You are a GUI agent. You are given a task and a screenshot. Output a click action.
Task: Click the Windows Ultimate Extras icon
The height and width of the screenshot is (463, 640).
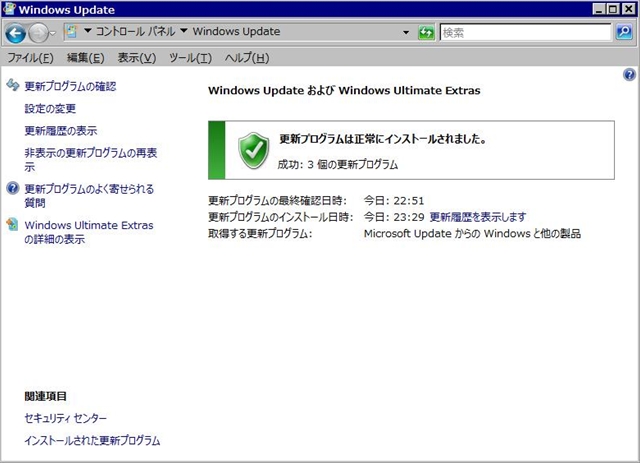pos(13,224)
